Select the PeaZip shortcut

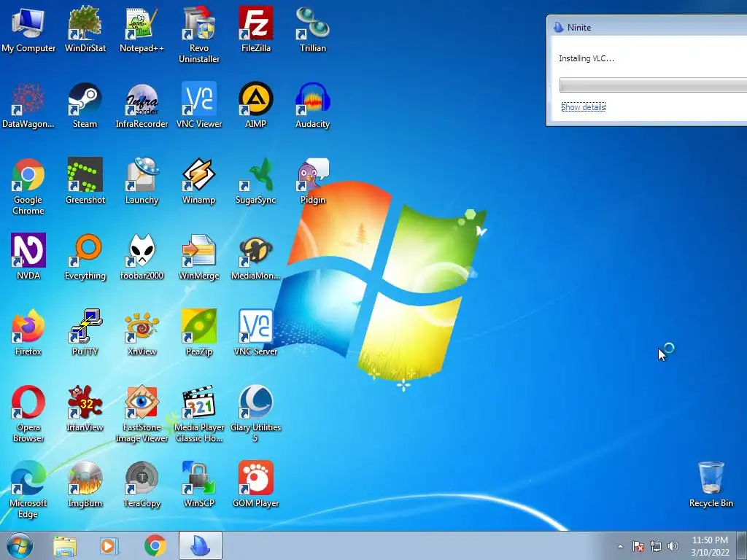coord(199,332)
